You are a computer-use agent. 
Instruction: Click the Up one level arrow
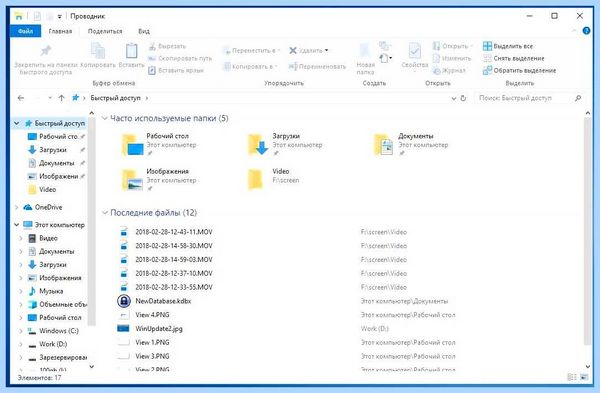click(x=61, y=98)
